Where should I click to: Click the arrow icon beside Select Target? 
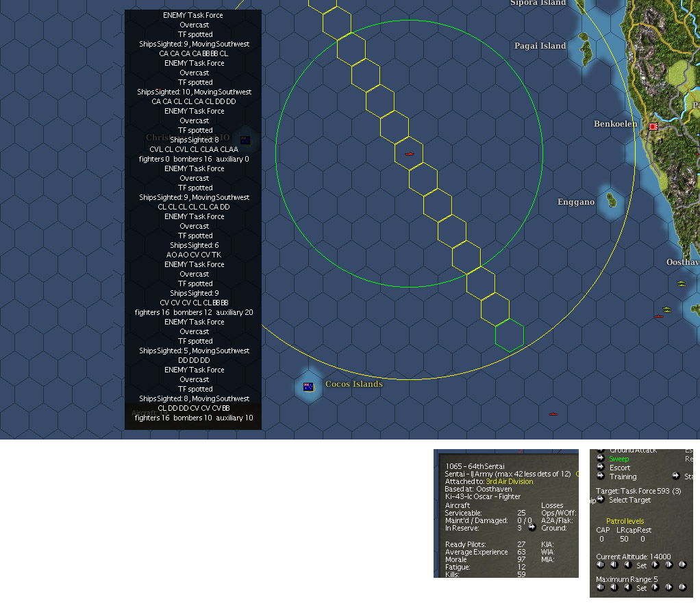pyautogui.click(x=601, y=499)
